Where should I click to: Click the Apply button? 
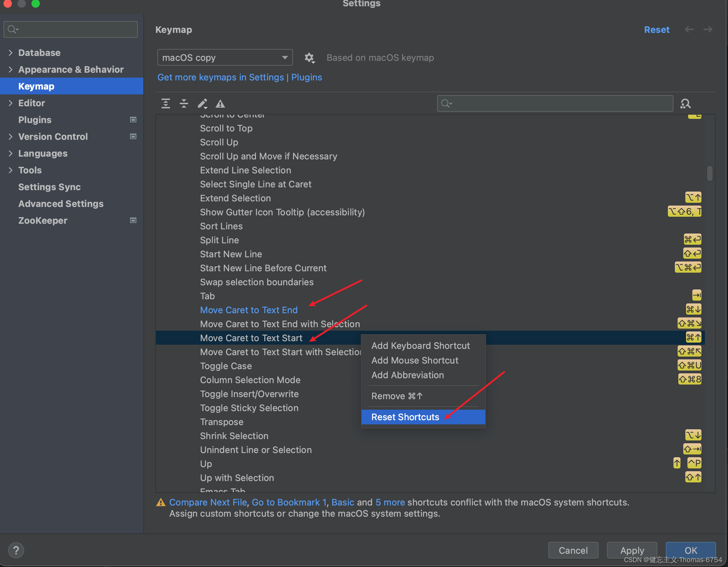point(632,550)
